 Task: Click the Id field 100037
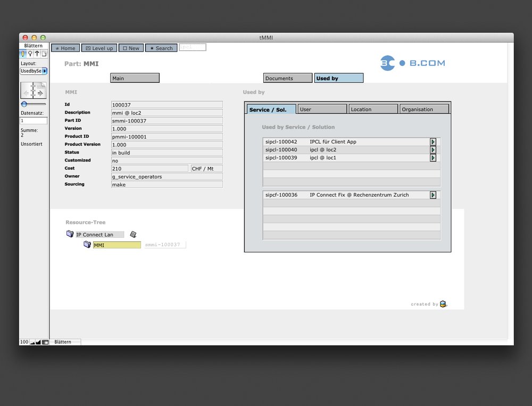tap(167, 105)
